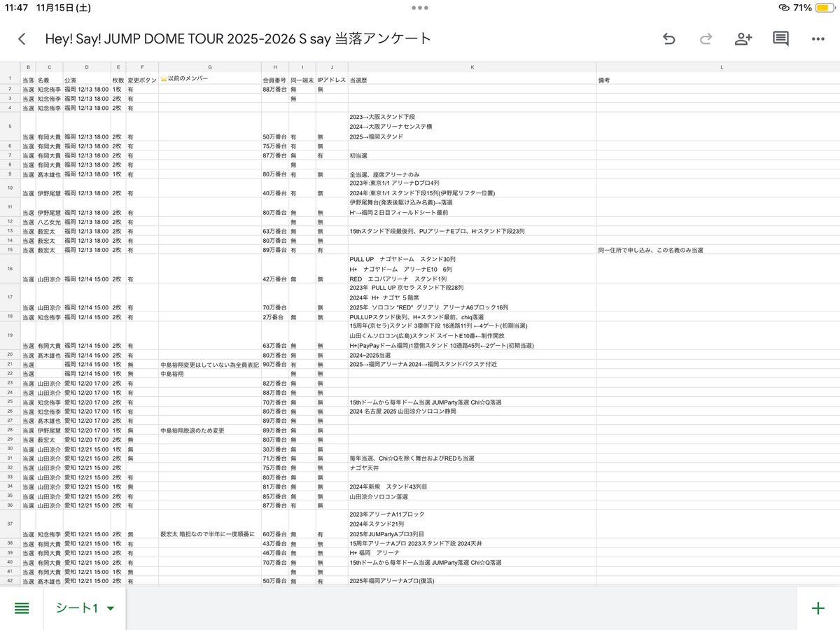The height and width of the screenshot is (630, 840).
Task: Select cell ナゴヤ天井
Action: pos(472,468)
